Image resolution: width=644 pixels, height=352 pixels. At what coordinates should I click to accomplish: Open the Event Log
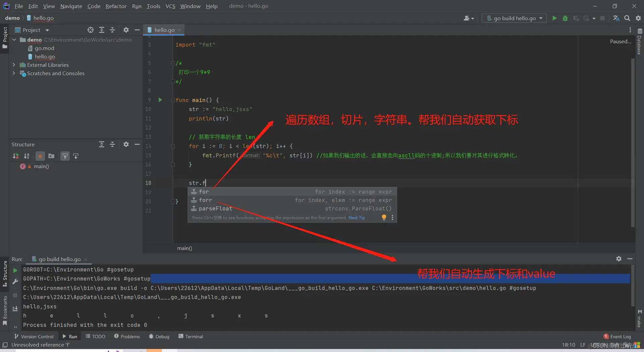(617, 337)
